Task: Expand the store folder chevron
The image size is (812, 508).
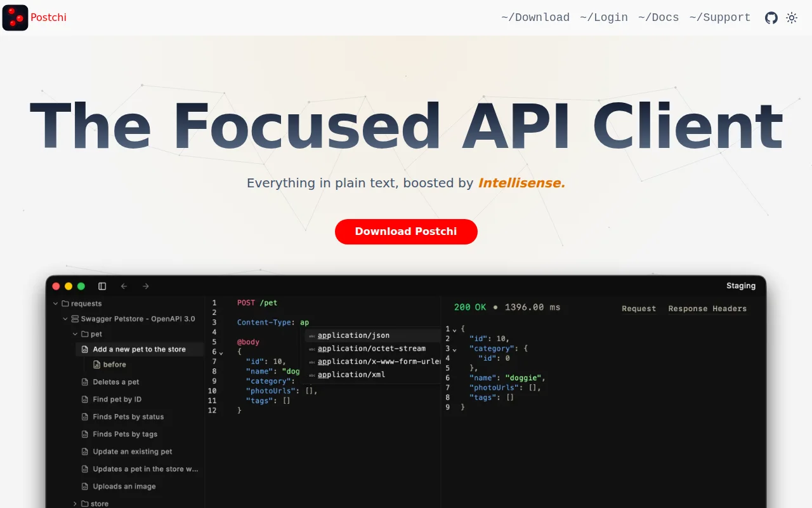Action: click(75, 504)
